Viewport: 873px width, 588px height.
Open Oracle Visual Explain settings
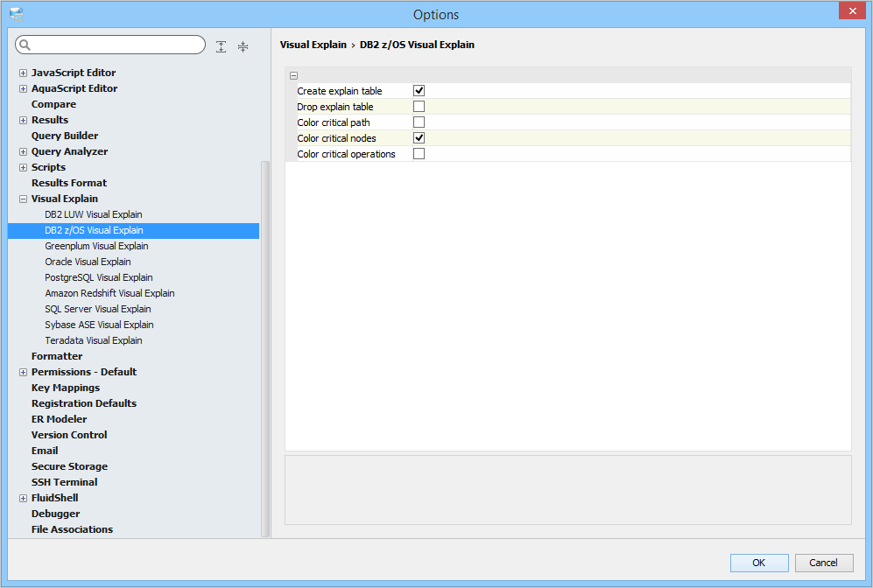point(88,262)
